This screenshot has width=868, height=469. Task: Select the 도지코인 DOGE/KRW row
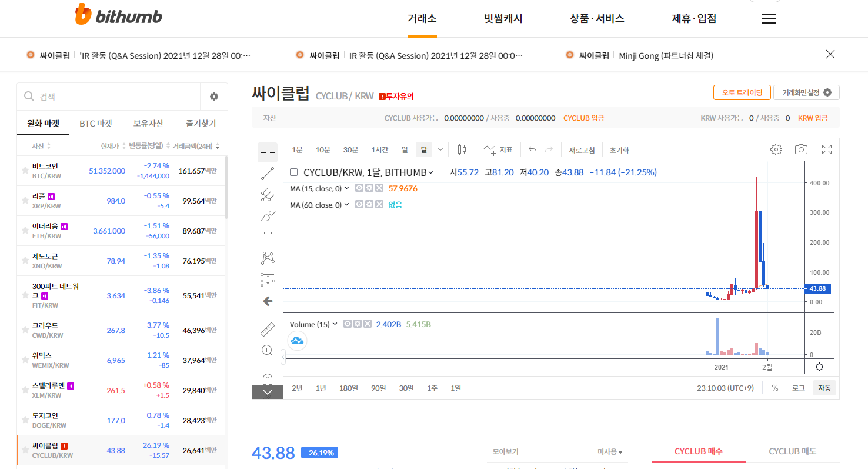122,420
